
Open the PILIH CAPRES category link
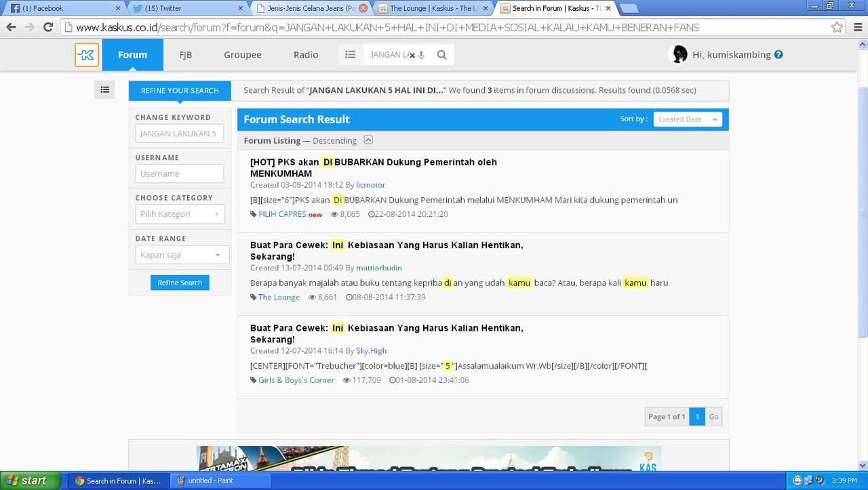[x=281, y=214]
